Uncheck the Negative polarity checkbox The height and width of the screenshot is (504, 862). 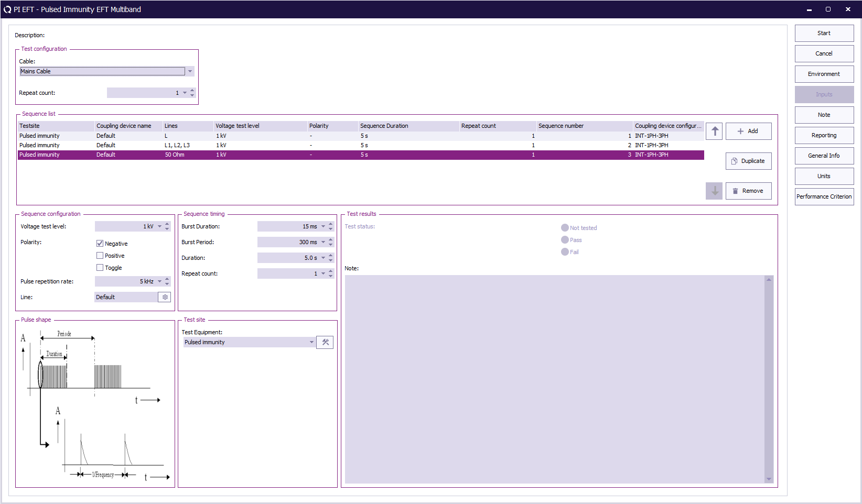[100, 244]
